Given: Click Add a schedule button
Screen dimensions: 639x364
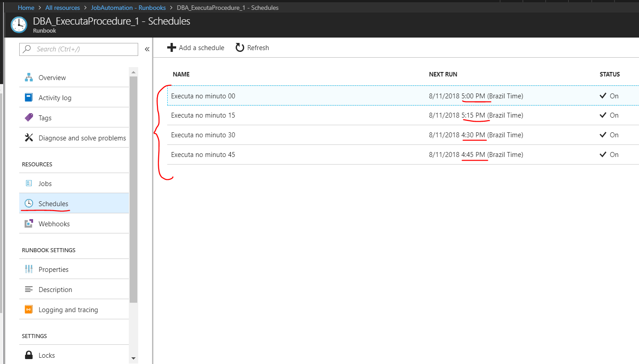Looking at the screenshot, I should [196, 48].
